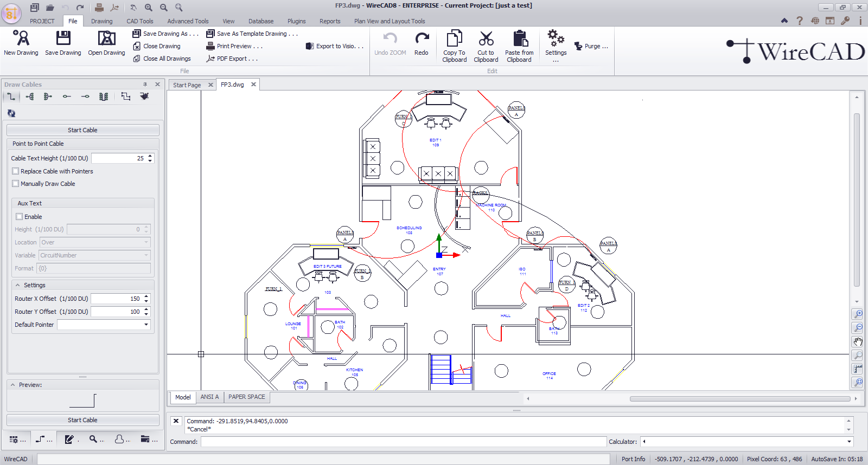Click the bottom Start Cable button
Image resolution: width=868 pixels, height=465 pixels.
point(82,420)
